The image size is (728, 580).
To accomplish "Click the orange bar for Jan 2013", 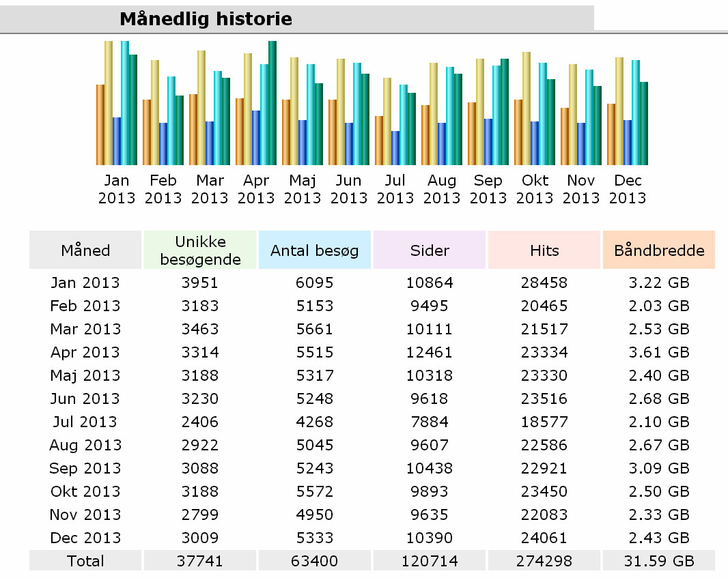I will tap(100, 125).
